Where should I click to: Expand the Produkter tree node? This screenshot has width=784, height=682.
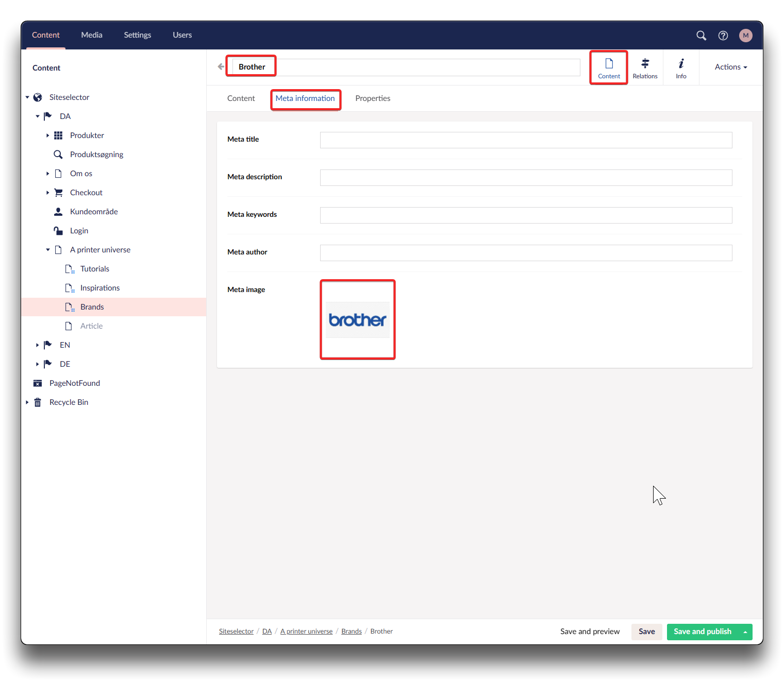coord(47,135)
